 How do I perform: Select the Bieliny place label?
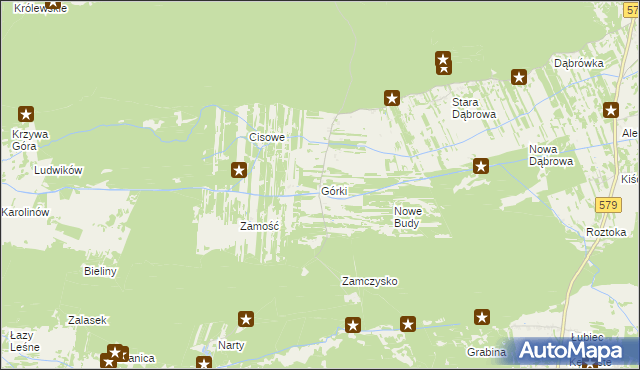point(100,271)
